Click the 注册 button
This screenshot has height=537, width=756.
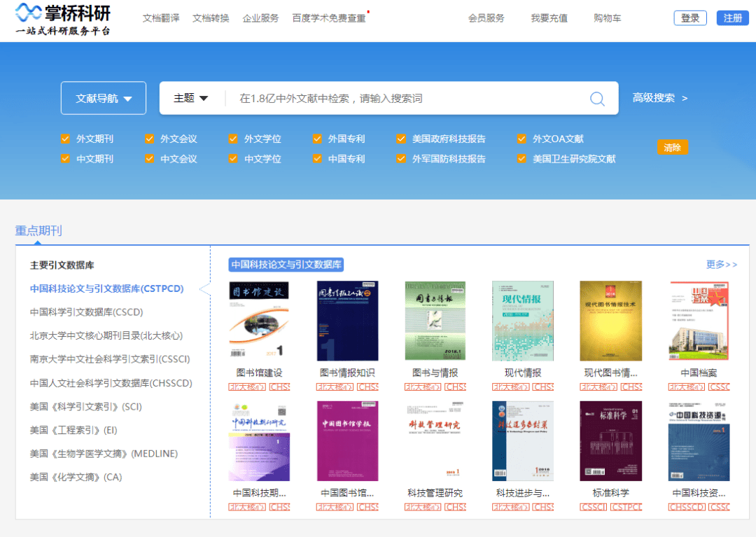pos(732,18)
